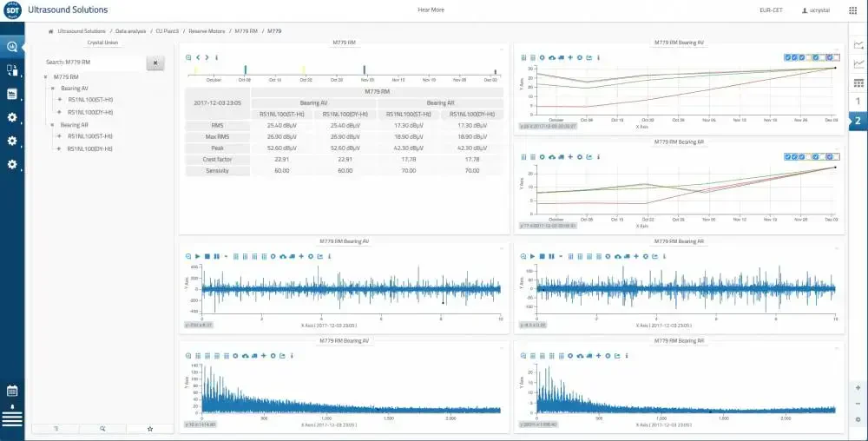Open the calendar icon in the left sidebar
This screenshot has width=868, height=441.
click(x=12, y=391)
